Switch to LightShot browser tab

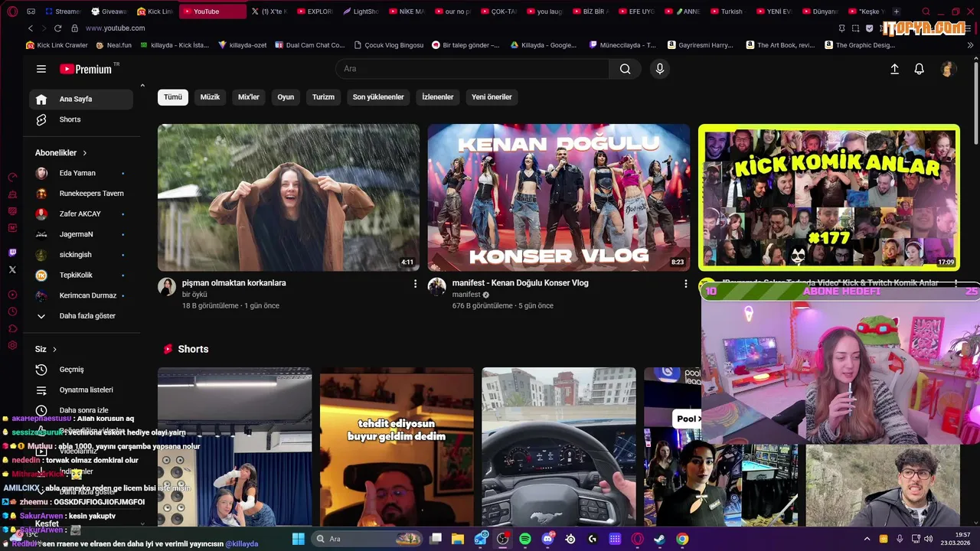pos(361,11)
